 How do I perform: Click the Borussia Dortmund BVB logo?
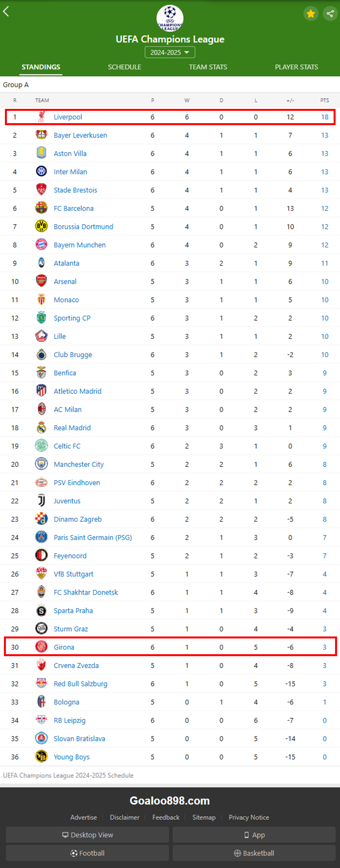(41, 227)
